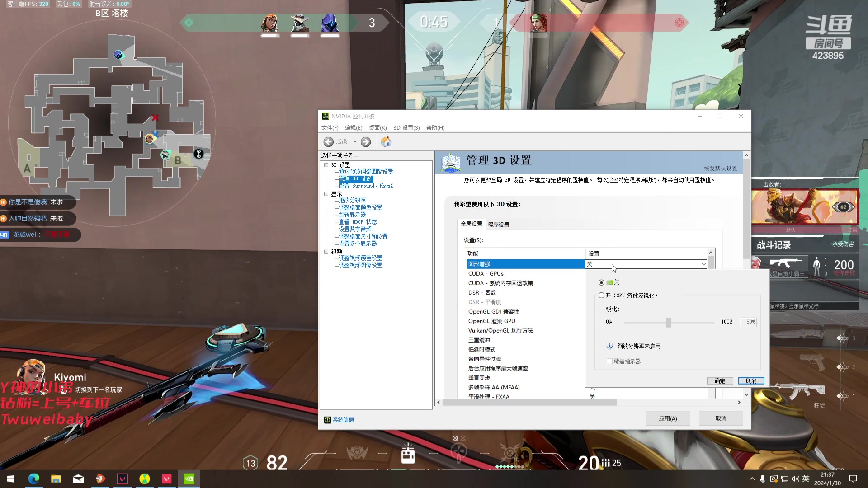Click the 取消 button in dropdown panel

(x=751, y=381)
